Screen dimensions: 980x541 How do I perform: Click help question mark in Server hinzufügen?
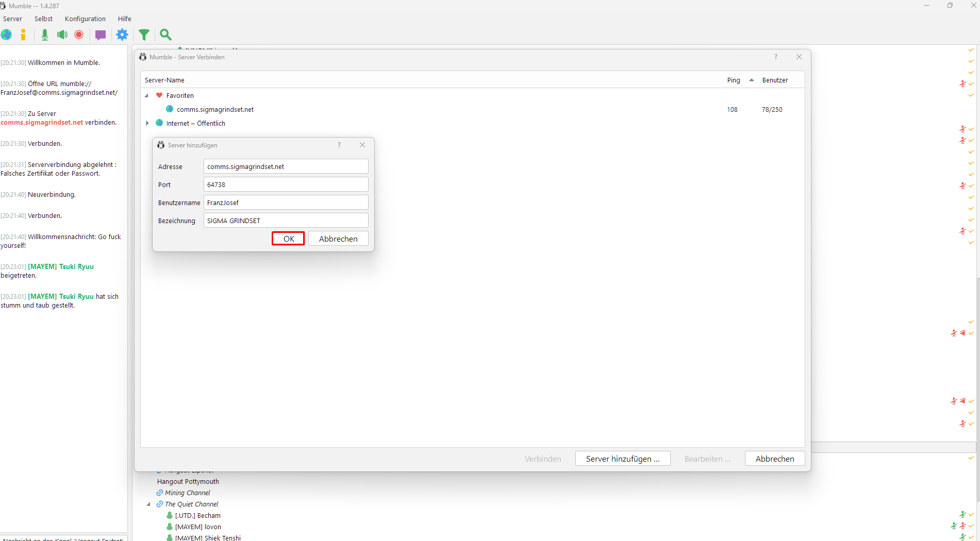pyautogui.click(x=339, y=145)
